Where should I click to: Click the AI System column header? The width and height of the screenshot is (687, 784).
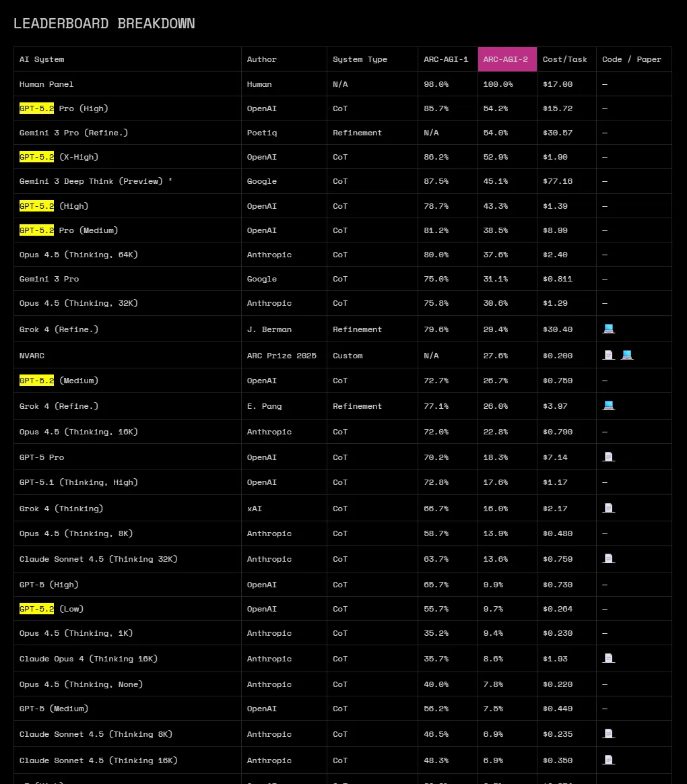click(42, 59)
